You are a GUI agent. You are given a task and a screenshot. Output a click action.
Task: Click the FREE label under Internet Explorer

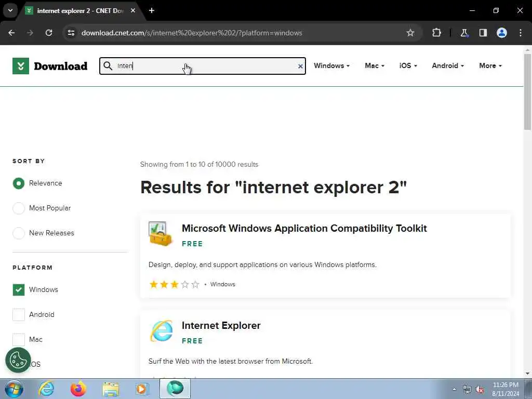pos(192,341)
